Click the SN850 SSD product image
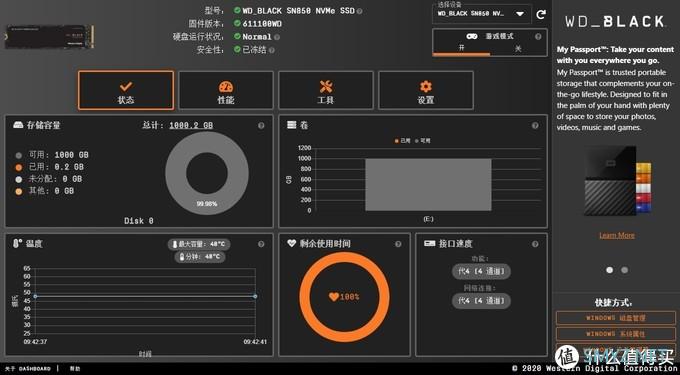Viewport: 680px width, 375px height. pos(49,36)
